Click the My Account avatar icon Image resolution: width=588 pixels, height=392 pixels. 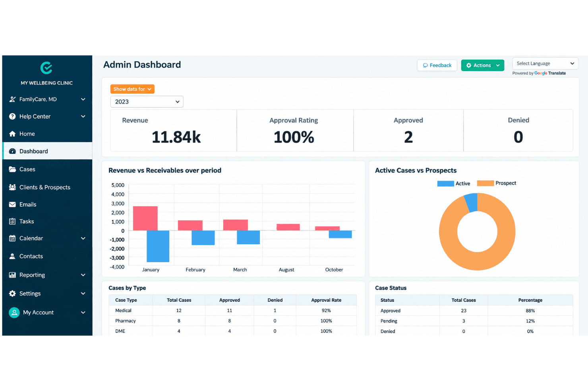pos(14,313)
